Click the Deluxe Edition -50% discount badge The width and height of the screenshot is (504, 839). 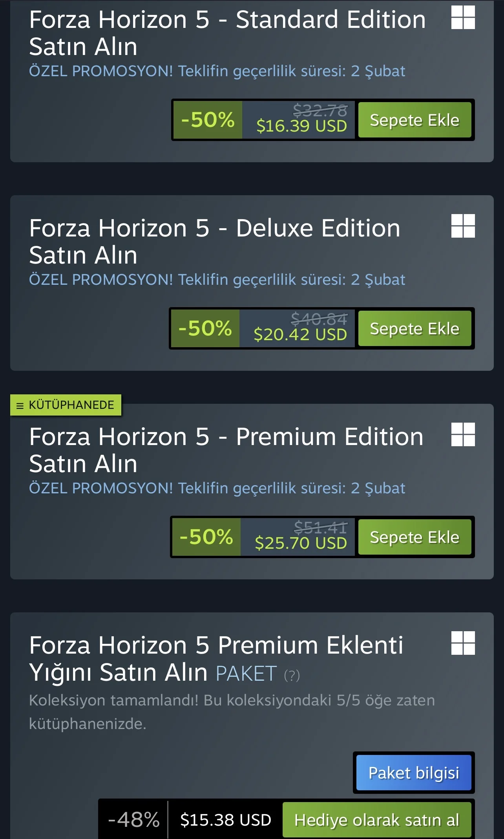point(205,328)
